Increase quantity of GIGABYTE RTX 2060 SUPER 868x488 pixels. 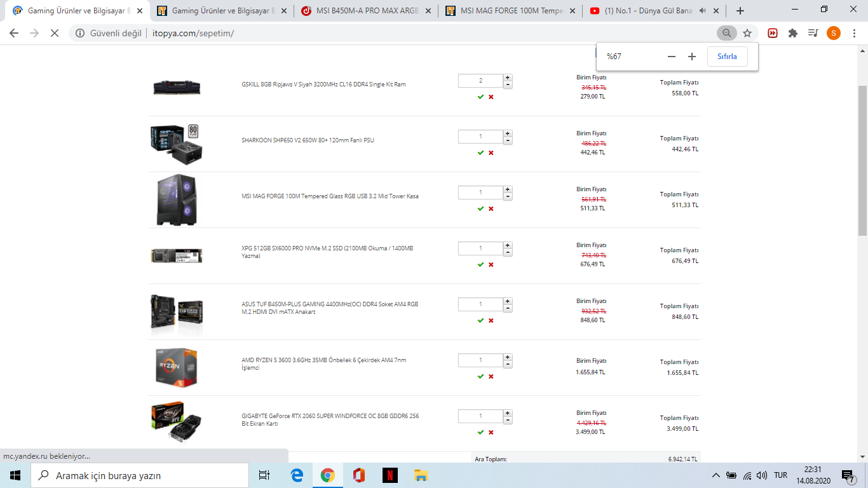[x=508, y=413]
